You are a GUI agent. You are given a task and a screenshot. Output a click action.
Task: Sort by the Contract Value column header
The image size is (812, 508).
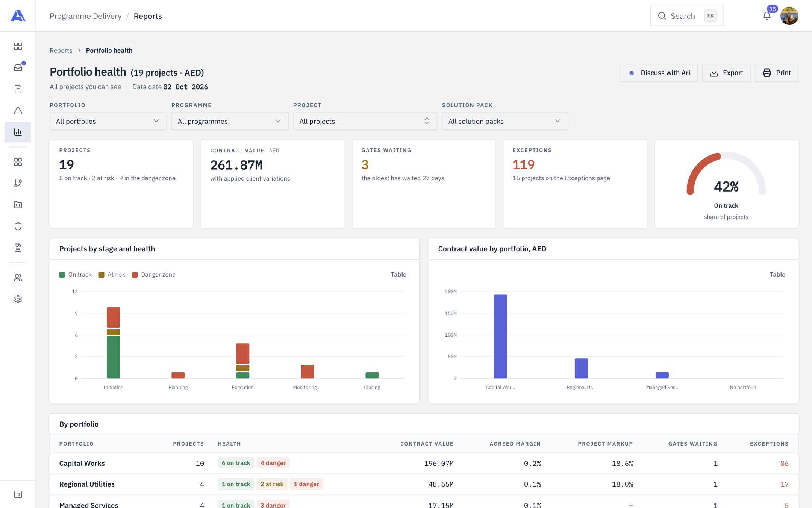427,444
